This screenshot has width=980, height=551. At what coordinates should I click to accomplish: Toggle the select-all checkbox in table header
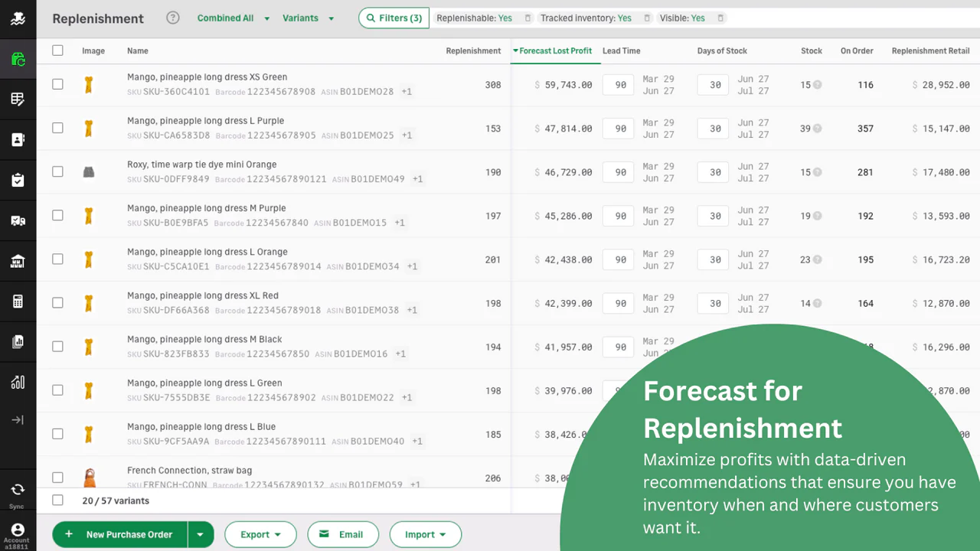click(x=57, y=51)
